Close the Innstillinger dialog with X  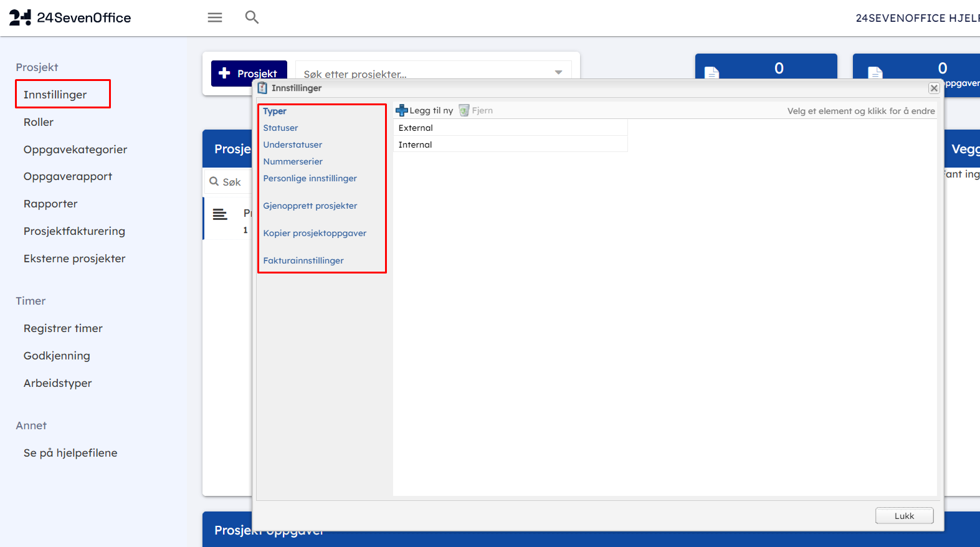[x=934, y=88]
